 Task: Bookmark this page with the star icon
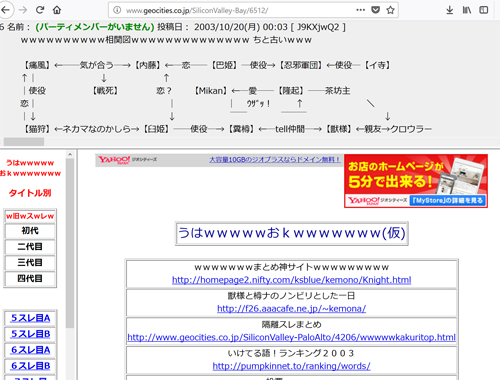pyautogui.click(x=390, y=10)
